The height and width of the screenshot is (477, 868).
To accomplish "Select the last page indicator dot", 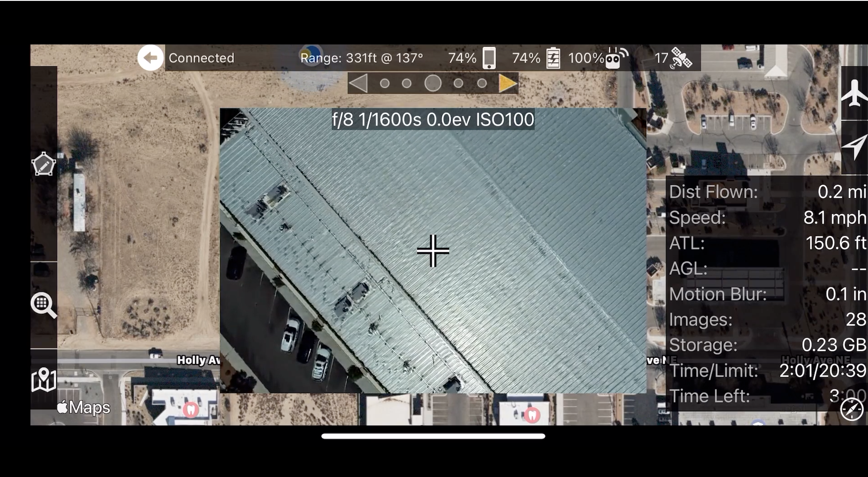I will tap(482, 83).
